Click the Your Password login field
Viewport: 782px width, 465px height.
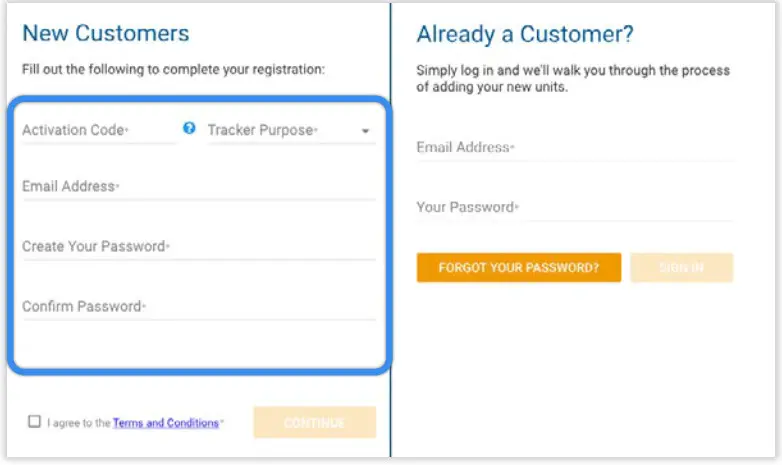click(574, 208)
